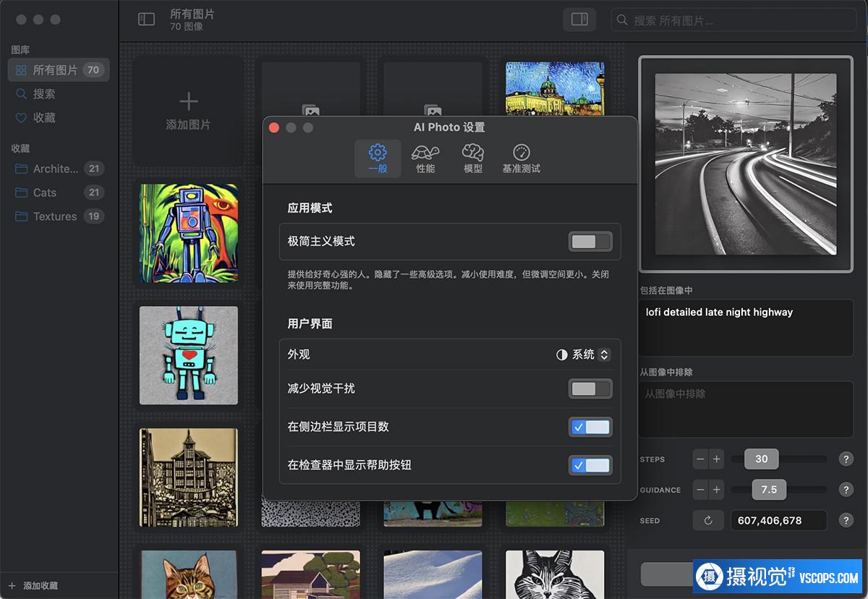Enable the 极简主义模式 toggle
868x599 pixels.
point(590,242)
